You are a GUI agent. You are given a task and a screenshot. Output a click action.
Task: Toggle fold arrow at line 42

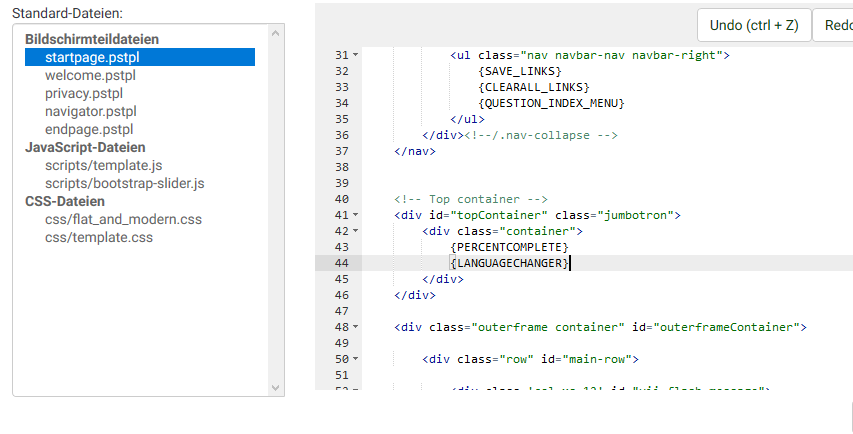(x=356, y=232)
